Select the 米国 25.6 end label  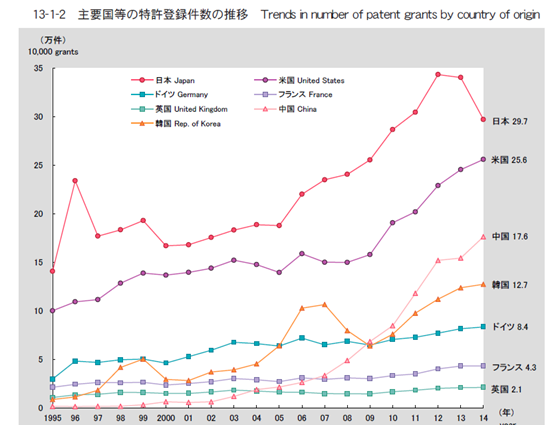[509, 160]
